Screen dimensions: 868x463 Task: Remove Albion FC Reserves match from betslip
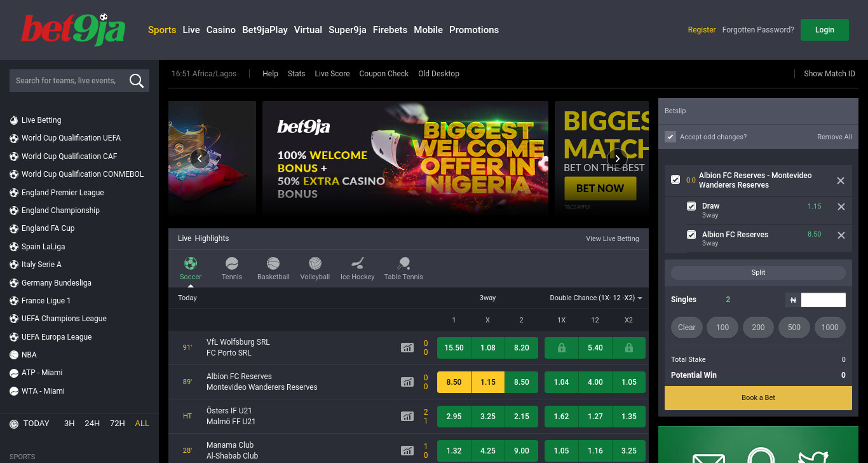click(841, 181)
